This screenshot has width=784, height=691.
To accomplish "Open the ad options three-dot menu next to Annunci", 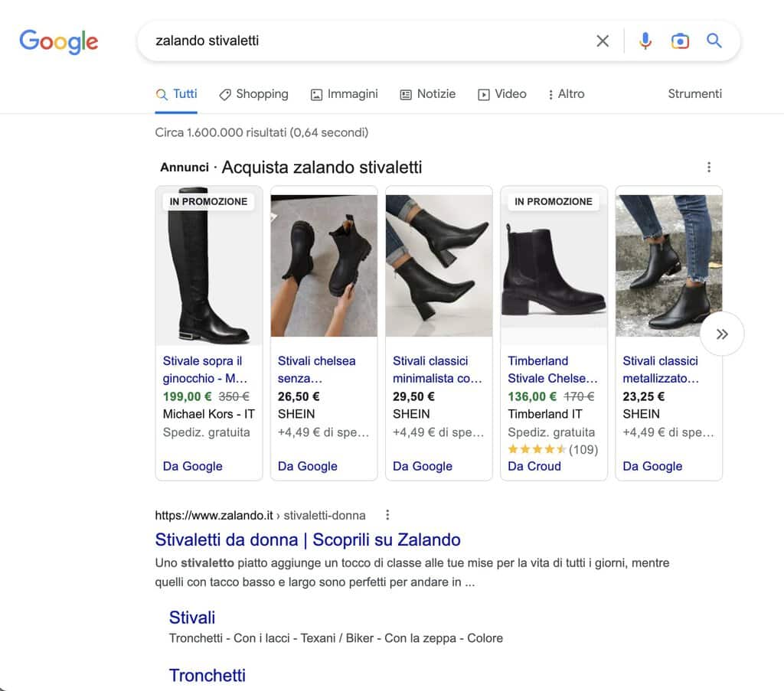I will (x=708, y=167).
